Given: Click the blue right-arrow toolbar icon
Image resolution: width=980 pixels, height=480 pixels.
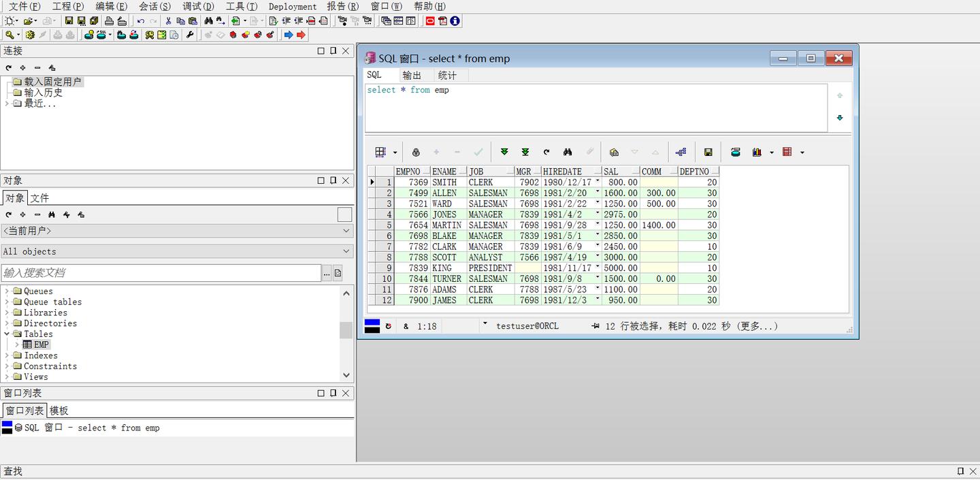Looking at the screenshot, I should [x=289, y=35].
